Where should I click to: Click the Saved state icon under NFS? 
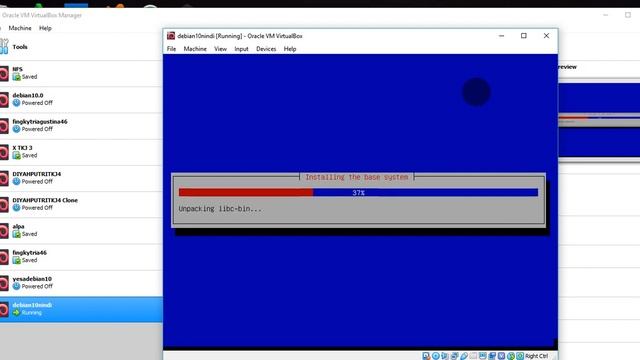coord(16,77)
